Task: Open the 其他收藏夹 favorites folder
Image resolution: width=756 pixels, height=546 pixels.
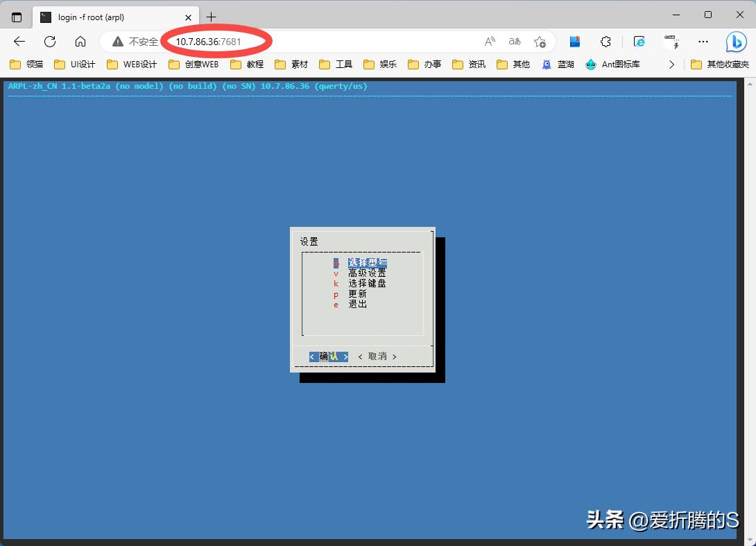Action: [718, 64]
